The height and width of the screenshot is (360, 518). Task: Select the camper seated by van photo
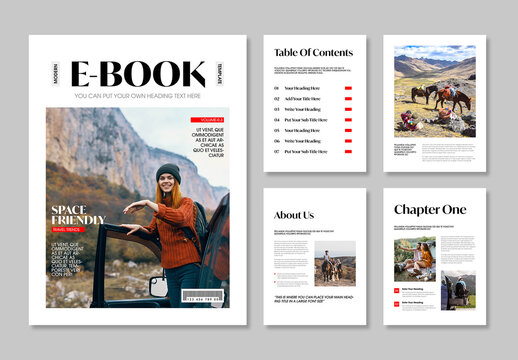pos(458,290)
